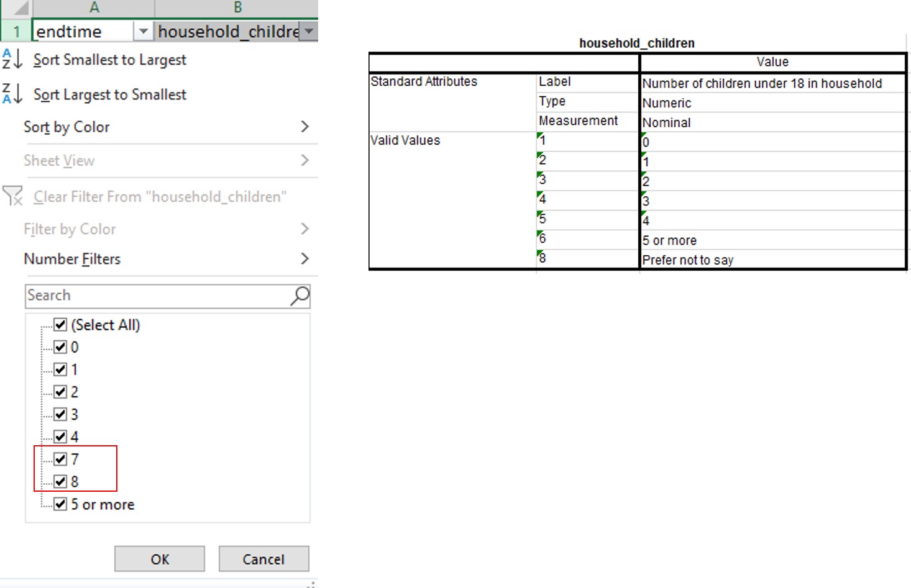The height and width of the screenshot is (588, 911).
Task: Uncheck the (Select All) checkbox
Action: point(60,325)
